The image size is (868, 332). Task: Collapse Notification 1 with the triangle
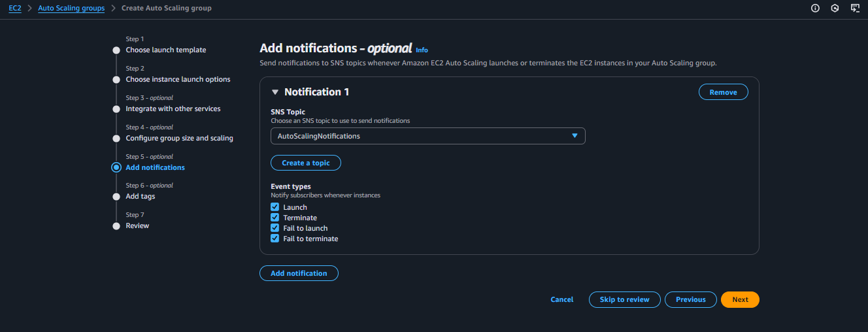pyautogui.click(x=275, y=92)
